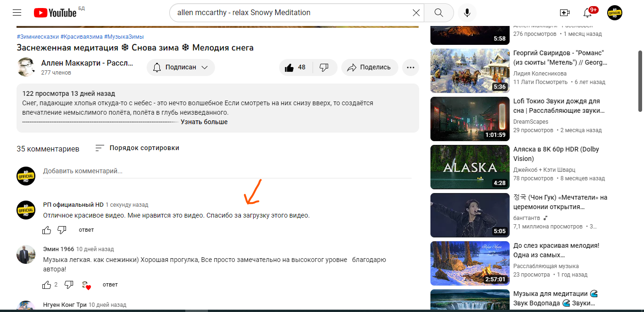Click the 35 комментариев count
The image size is (644, 312).
point(48,149)
